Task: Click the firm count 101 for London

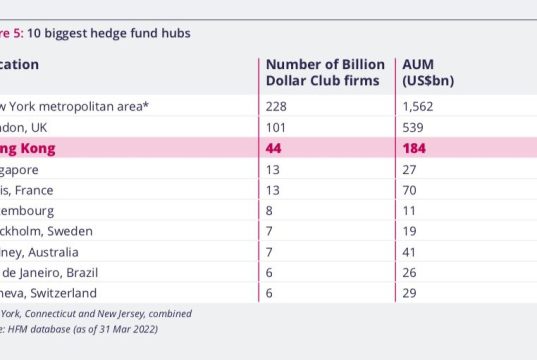Action: tap(276, 127)
